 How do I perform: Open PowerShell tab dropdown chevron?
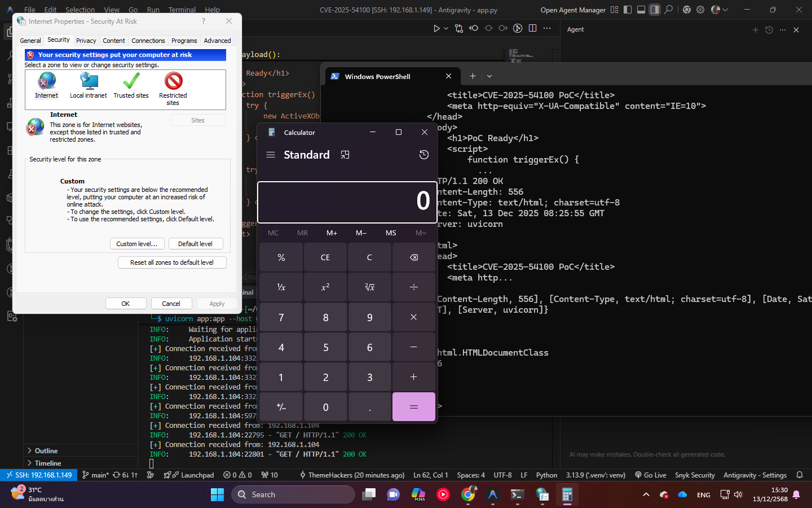coord(489,76)
